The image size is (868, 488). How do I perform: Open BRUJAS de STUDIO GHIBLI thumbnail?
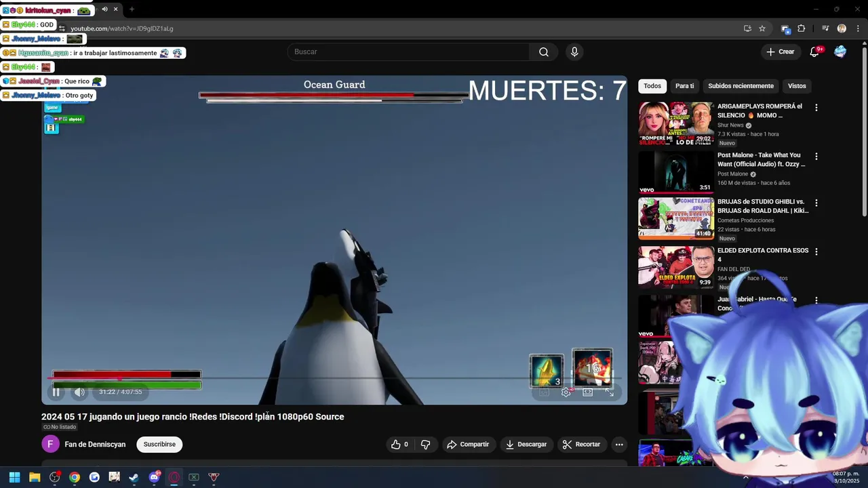click(x=676, y=218)
